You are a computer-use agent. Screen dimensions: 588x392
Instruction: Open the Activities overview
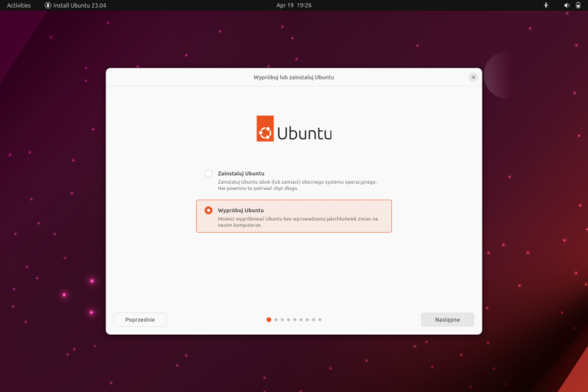pos(19,5)
